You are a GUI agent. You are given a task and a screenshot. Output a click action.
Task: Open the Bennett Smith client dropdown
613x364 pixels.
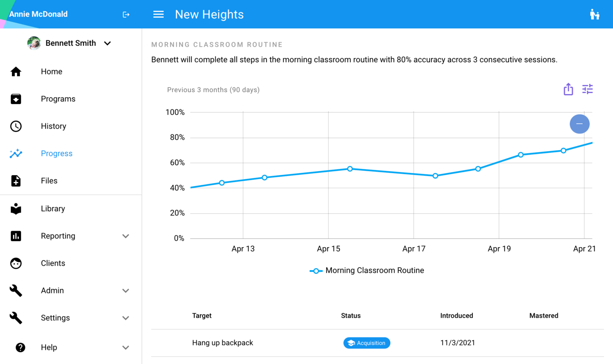[107, 43]
